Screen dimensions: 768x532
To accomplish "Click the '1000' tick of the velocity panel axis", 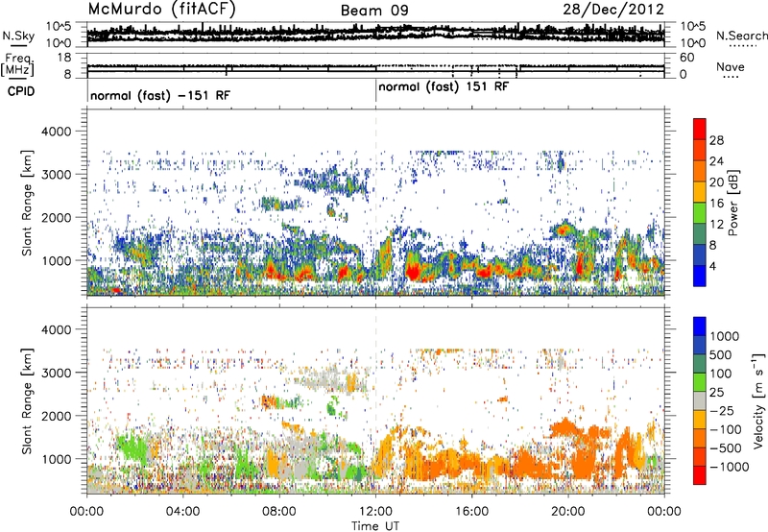I will [59, 459].
